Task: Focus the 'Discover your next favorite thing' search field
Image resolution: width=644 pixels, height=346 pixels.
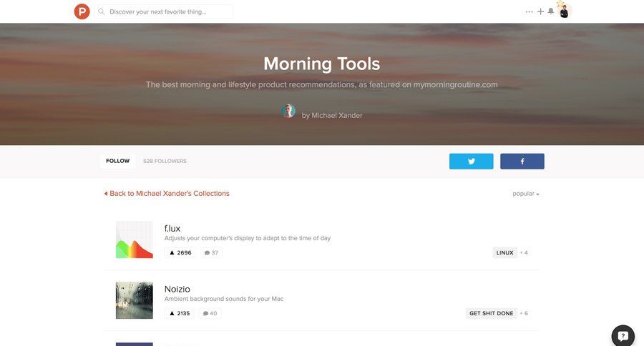Action: tap(164, 11)
